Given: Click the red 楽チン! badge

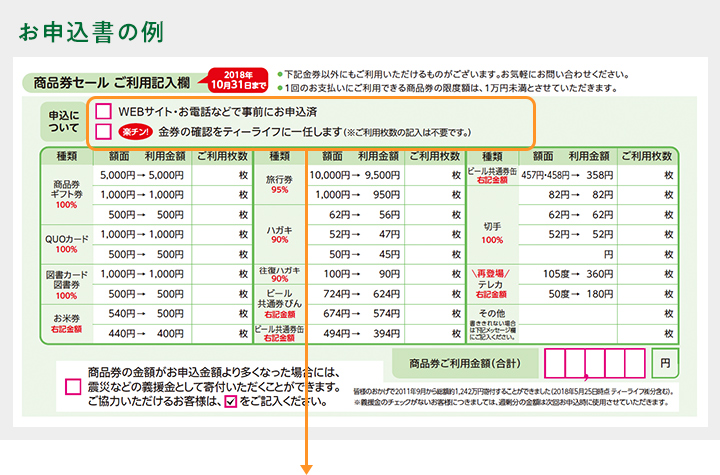Looking at the screenshot, I should 135,132.
